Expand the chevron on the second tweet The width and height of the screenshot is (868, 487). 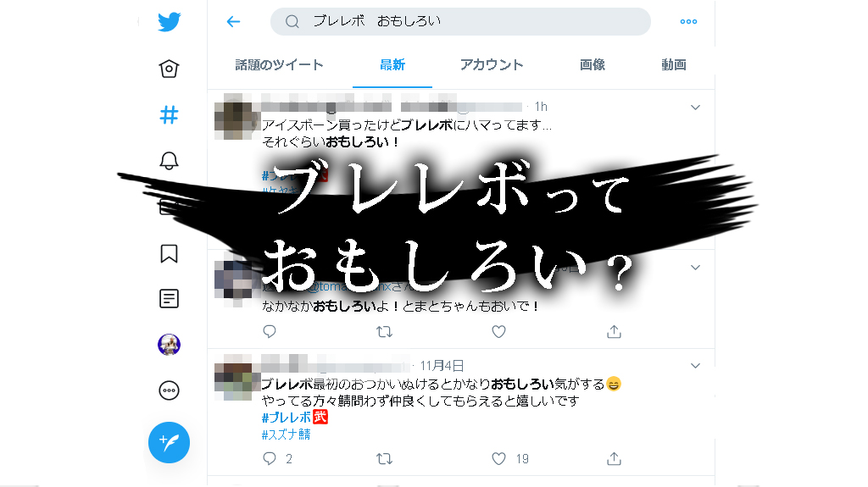coord(695,268)
